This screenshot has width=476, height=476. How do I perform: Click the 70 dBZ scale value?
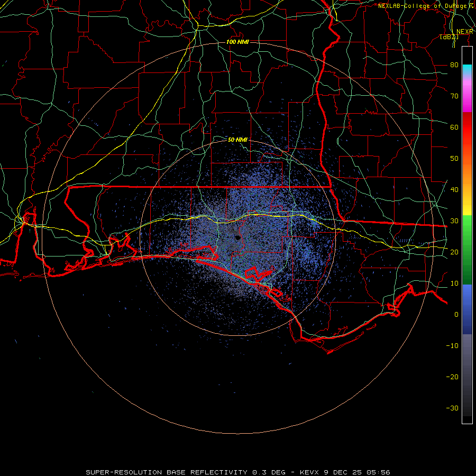point(454,96)
